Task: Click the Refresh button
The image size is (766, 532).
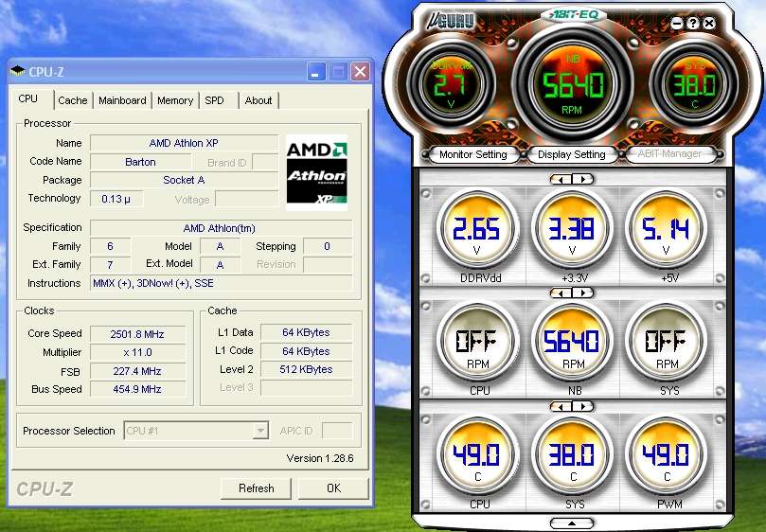Action: tap(256, 488)
